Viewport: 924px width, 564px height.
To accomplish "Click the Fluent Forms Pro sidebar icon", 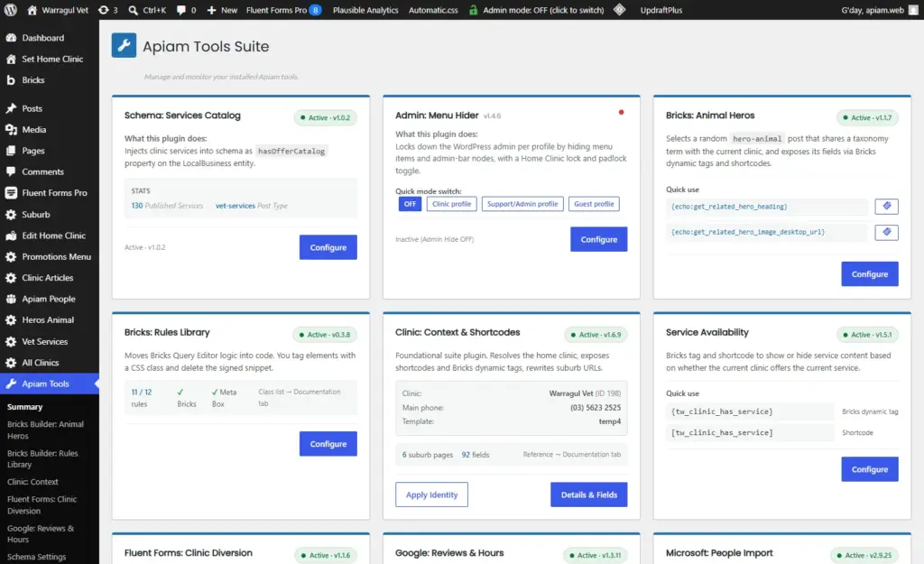I will 11,193.
